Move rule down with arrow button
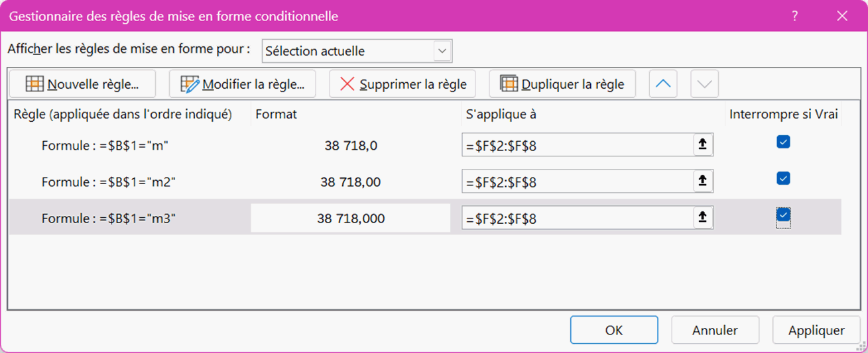 click(704, 84)
